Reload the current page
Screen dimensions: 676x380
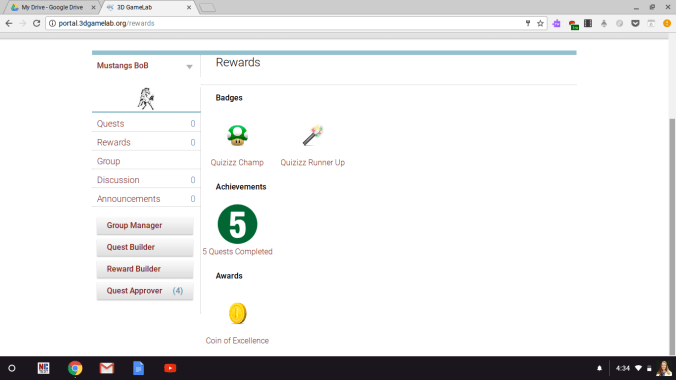point(37,23)
